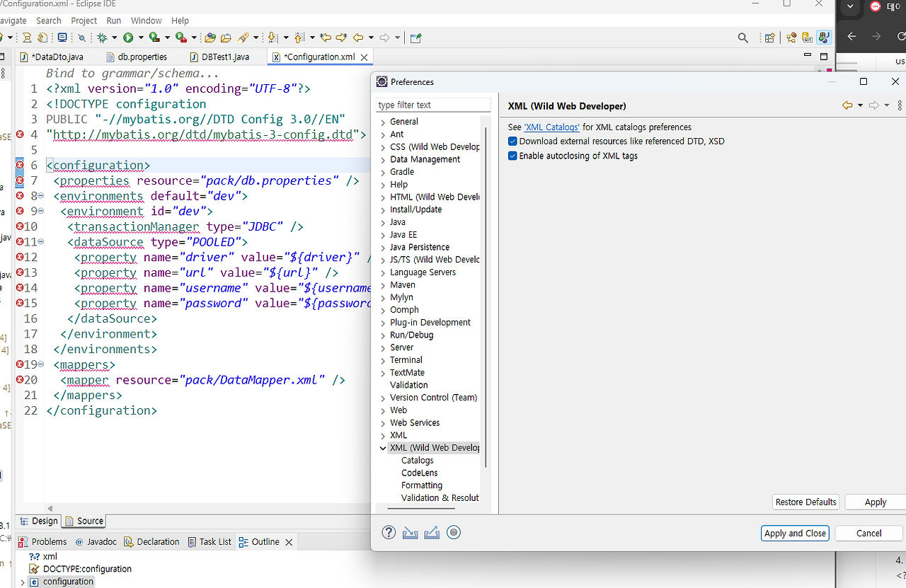The width and height of the screenshot is (906, 588).
Task: Switch to the DBTest1.java editor tab
Action: pyautogui.click(x=220, y=57)
